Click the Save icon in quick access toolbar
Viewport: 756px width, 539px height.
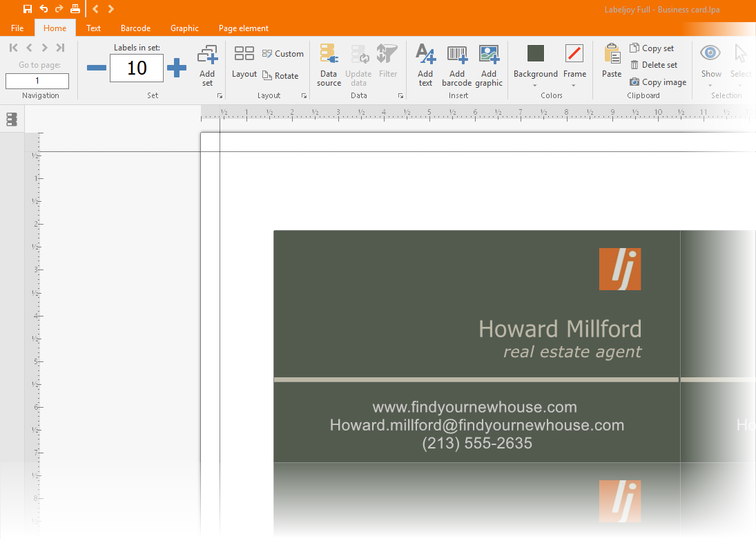[28, 9]
